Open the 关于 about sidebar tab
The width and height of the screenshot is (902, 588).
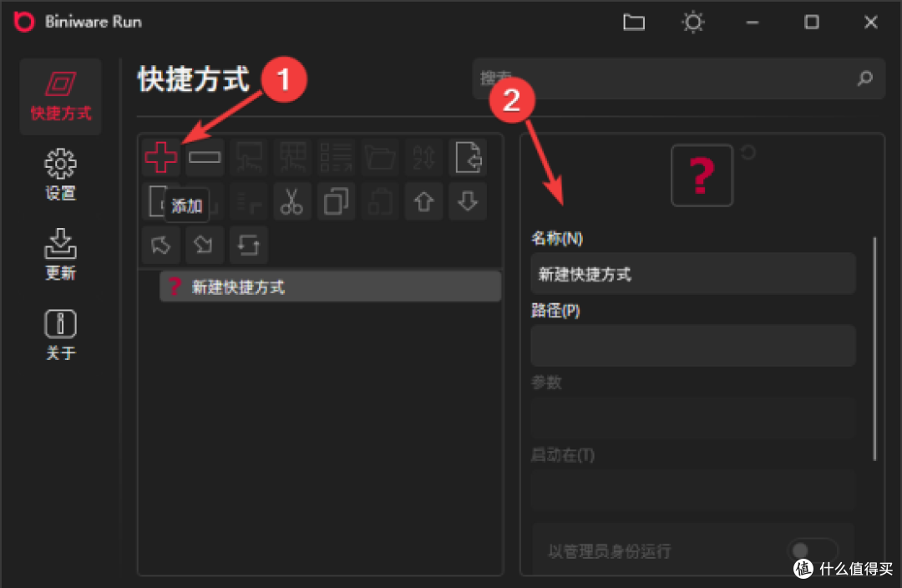[60, 334]
